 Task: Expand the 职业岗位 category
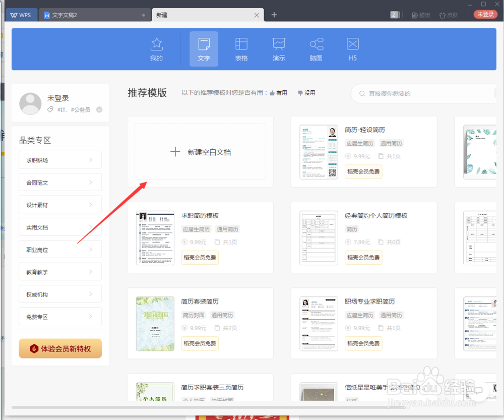pyautogui.click(x=60, y=250)
